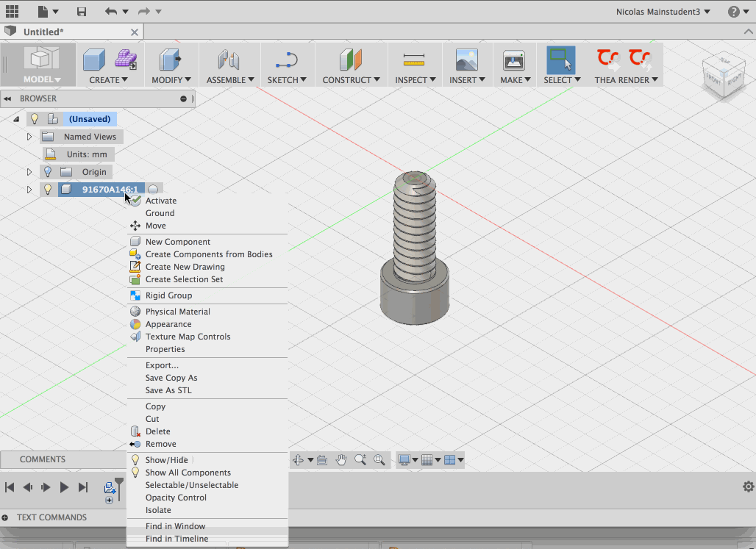Close the Untitled document tab
Screen dimensions: 756x549
click(135, 32)
